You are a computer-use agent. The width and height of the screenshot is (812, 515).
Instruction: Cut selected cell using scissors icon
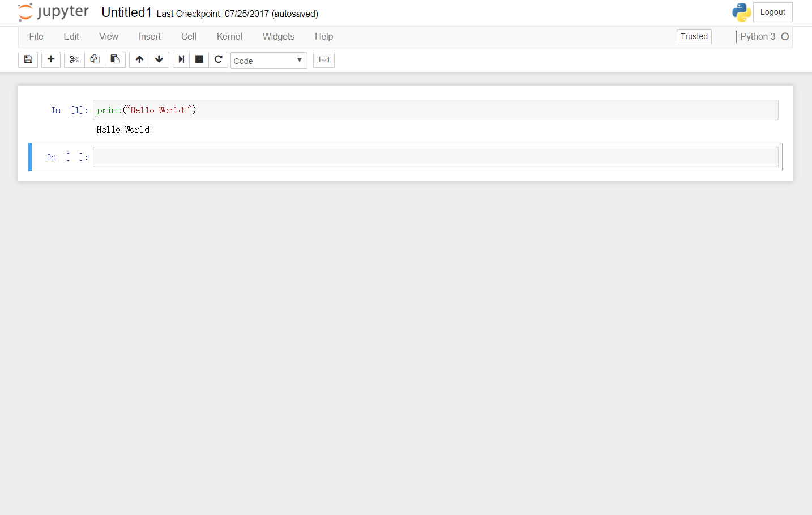pyautogui.click(x=74, y=59)
